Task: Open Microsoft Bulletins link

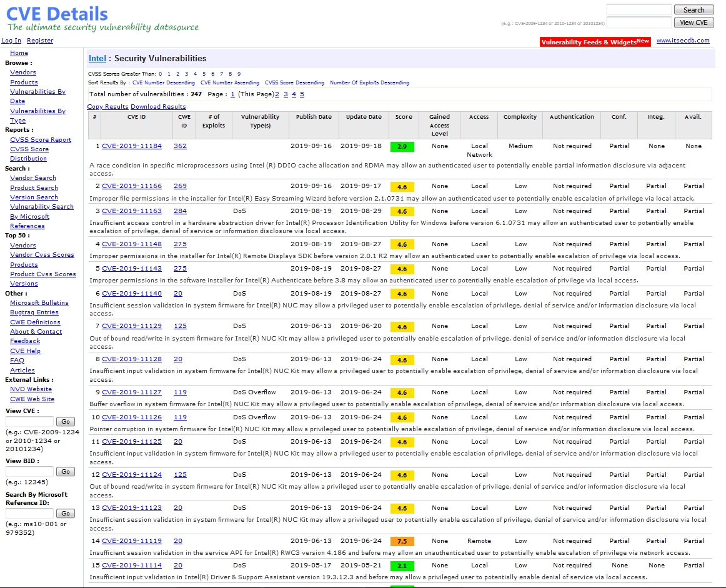Action: pyautogui.click(x=39, y=302)
